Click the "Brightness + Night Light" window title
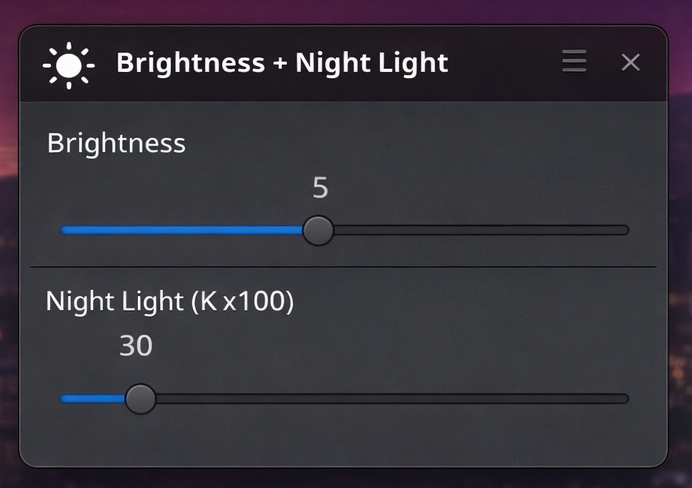The height and width of the screenshot is (488, 692). point(282,63)
